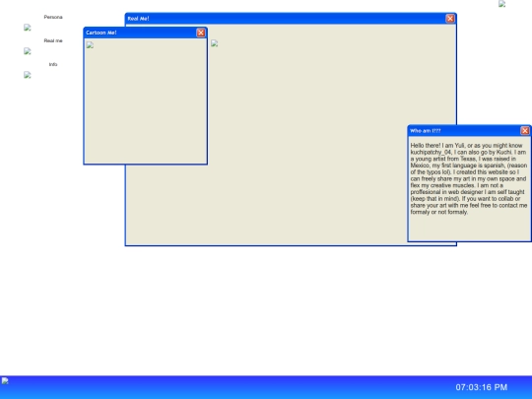Click the Who am I??? title bar

tap(470, 131)
